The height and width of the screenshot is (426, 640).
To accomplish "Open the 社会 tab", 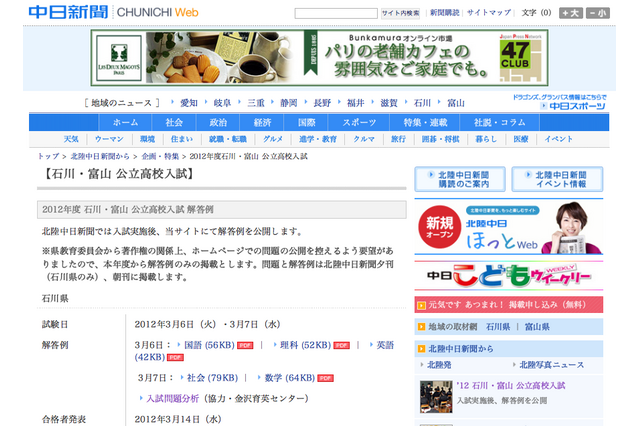I will click(x=174, y=122).
